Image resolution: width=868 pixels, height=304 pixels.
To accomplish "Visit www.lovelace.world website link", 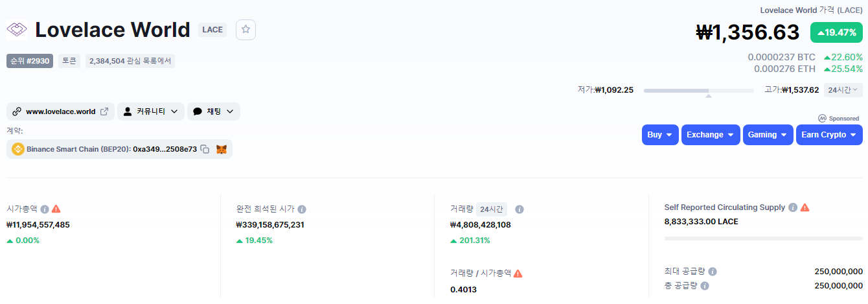I will (x=61, y=111).
